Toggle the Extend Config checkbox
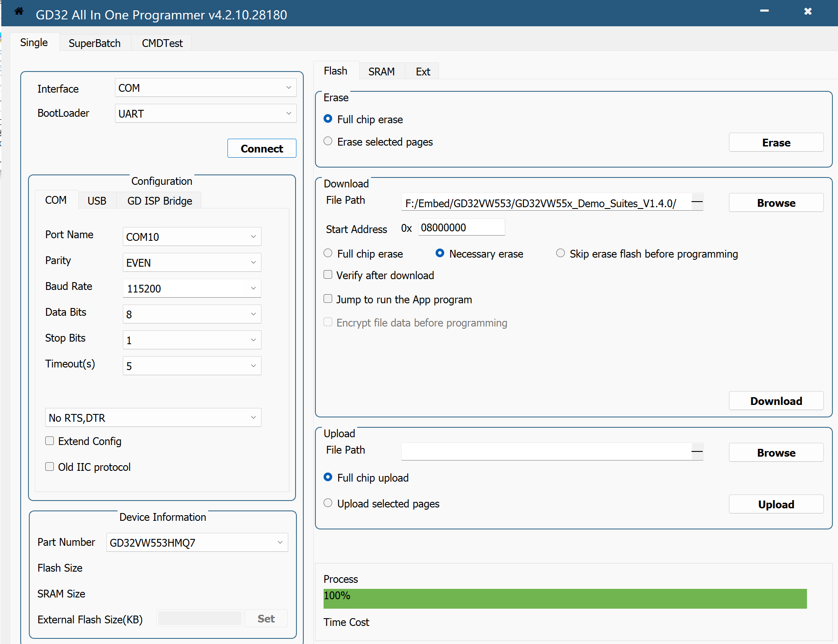Screen dimensions: 838x644 point(50,441)
